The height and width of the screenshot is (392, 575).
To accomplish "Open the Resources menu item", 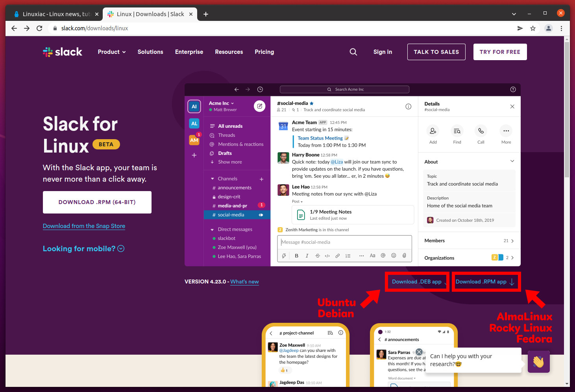I will (229, 52).
